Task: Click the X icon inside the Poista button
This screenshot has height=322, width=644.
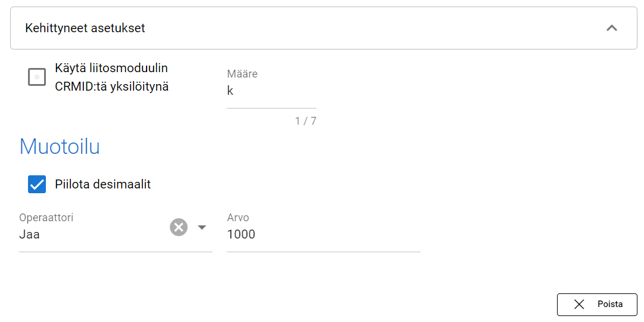Action: (579, 304)
